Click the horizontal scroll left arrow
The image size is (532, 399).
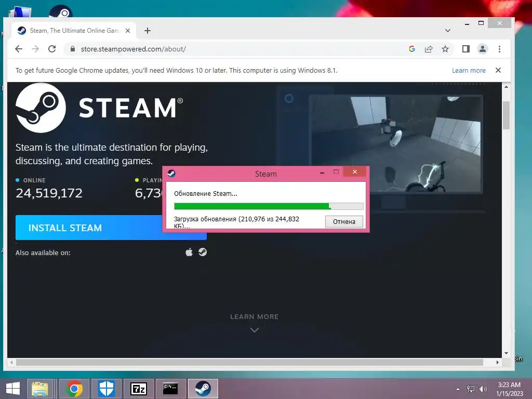[x=11, y=362]
